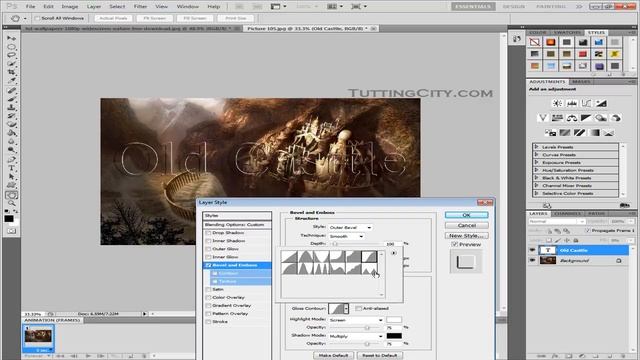Open the Window menu
This screenshot has width=640, height=360.
[x=187, y=7]
